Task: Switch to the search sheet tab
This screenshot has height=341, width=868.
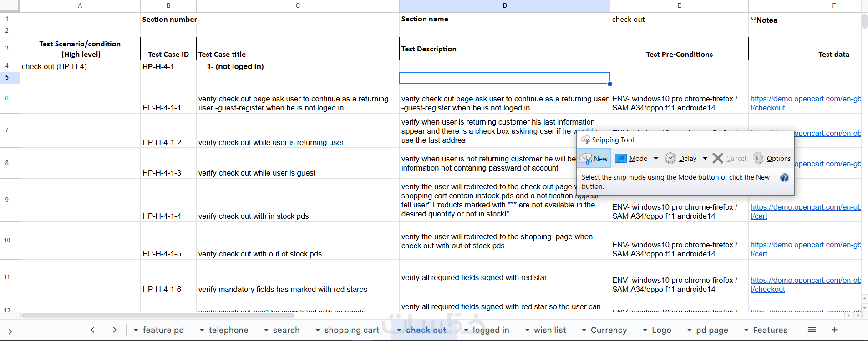Action: coord(286,330)
